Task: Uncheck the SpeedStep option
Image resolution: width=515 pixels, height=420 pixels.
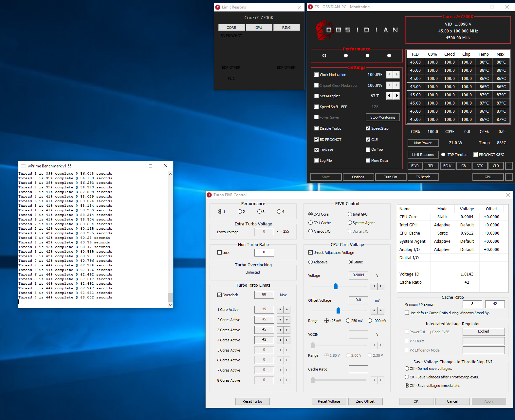Action: (x=368, y=128)
